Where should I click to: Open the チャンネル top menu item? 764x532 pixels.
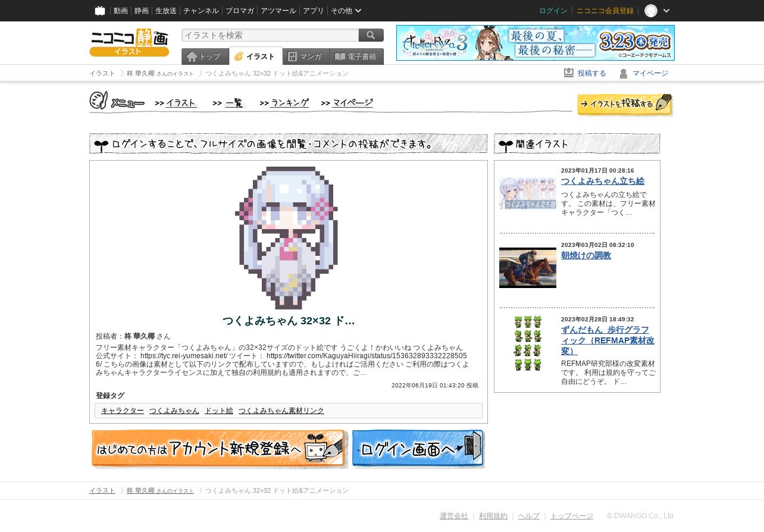pos(201,11)
